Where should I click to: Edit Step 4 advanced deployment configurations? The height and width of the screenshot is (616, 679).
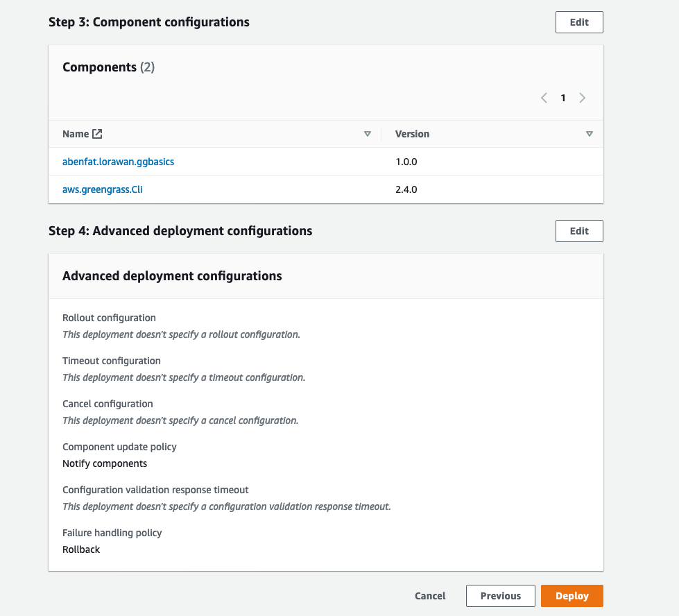(x=579, y=231)
